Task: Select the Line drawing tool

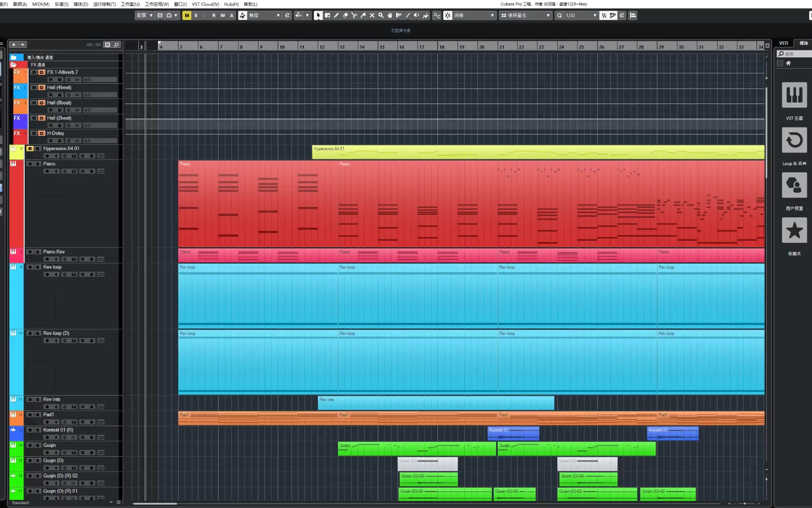Action: point(408,16)
